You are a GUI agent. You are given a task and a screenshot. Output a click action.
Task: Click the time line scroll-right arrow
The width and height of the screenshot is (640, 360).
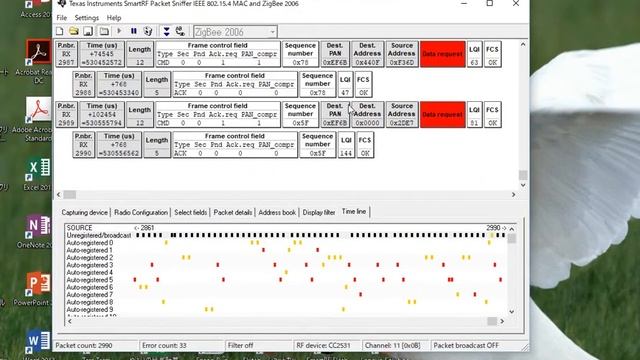(x=502, y=321)
